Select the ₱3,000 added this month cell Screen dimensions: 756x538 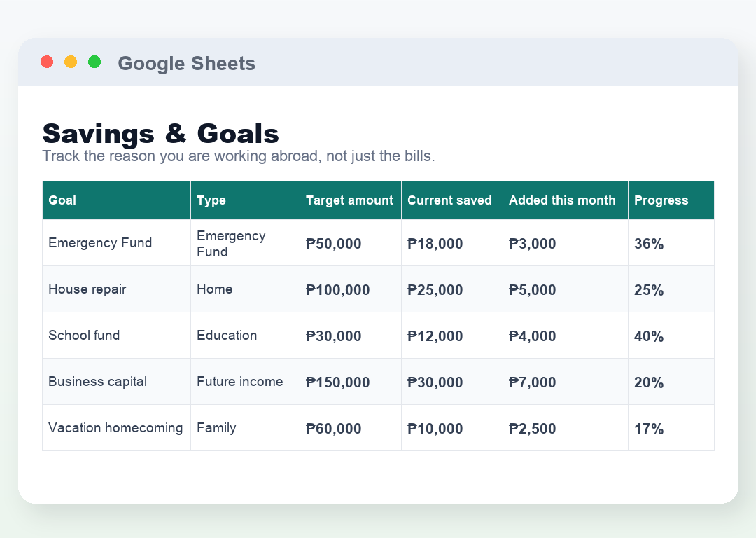click(x=566, y=242)
